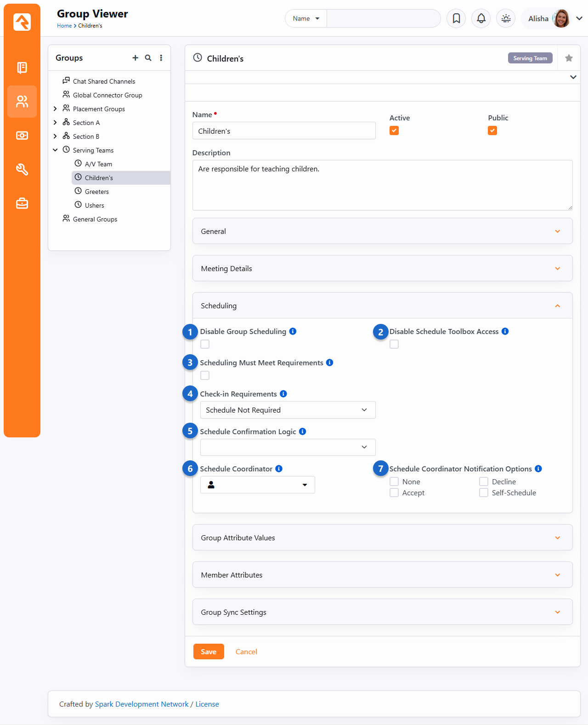
Task: Click the Finance icon in the sidebar
Action: tap(22, 136)
